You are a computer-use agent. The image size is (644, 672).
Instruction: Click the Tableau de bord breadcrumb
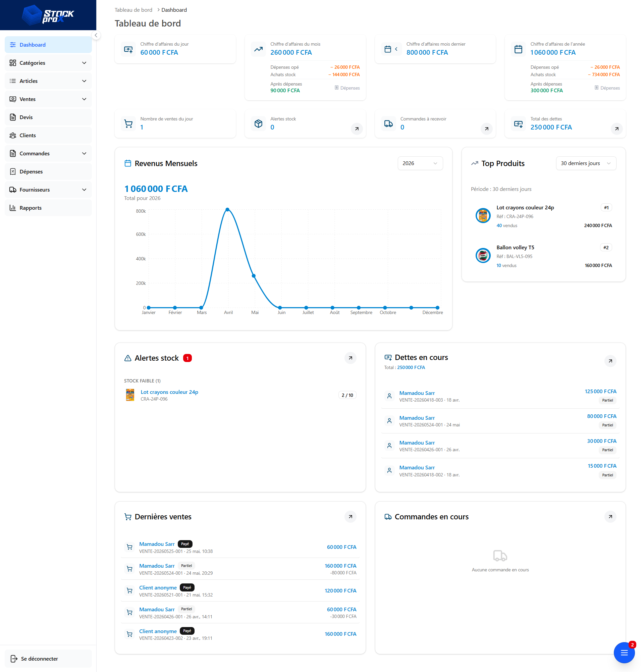click(x=133, y=10)
